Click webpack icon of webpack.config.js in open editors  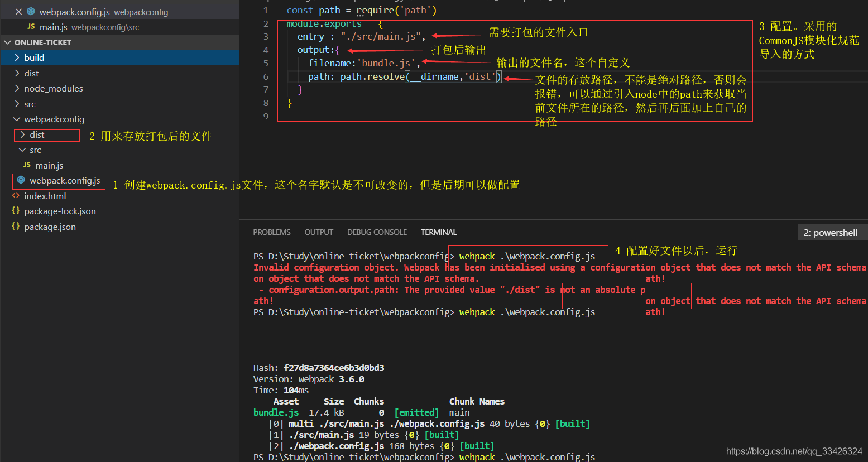(31, 12)
